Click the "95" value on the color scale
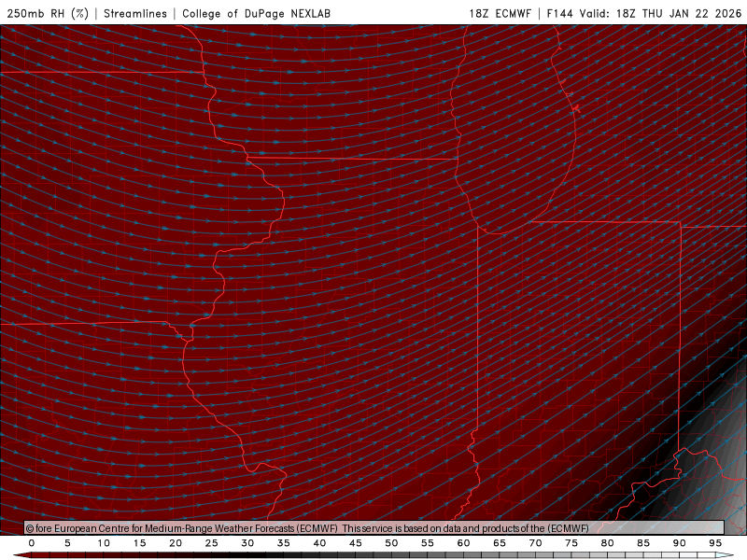Viewport: 747px width, 560px height. 715,543
